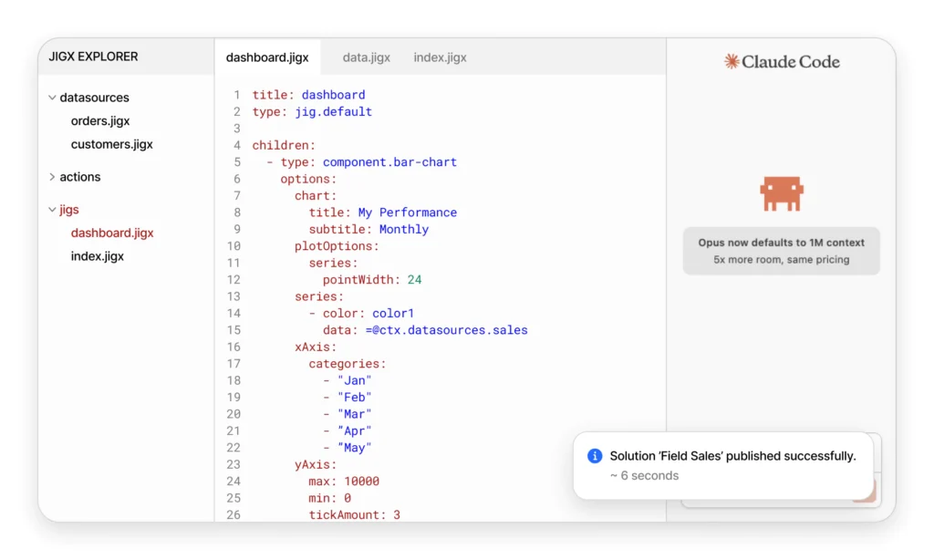Image resolution: width=934 pixels, height=560 pixels.
Task: Click the Claude Code starburst logo icon
Action: tap(732, 61)
